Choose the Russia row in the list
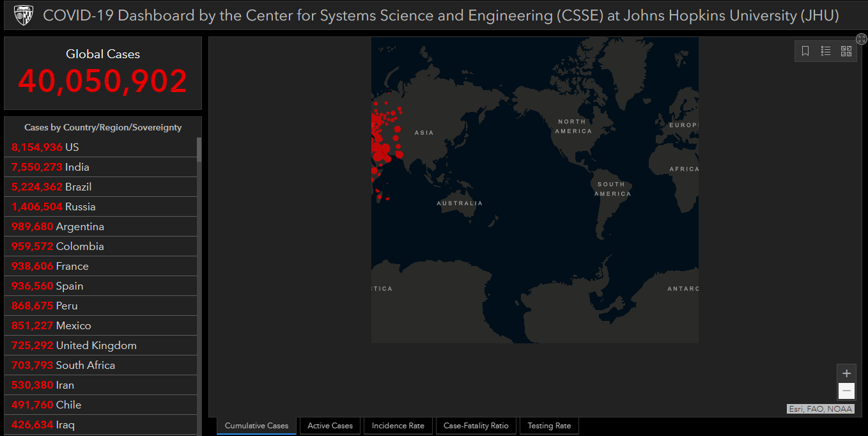 [101, 206]
